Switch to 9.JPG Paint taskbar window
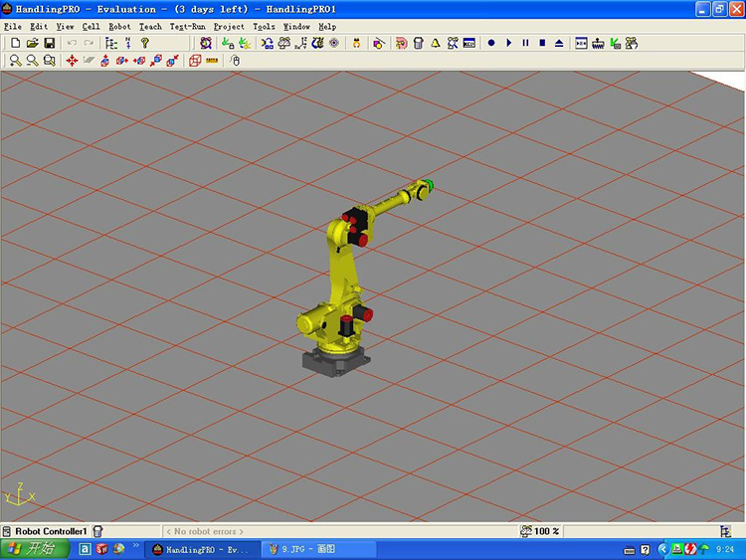Image resolution: width=746 pixels, height=560 pixels. [x=318, y=549]
